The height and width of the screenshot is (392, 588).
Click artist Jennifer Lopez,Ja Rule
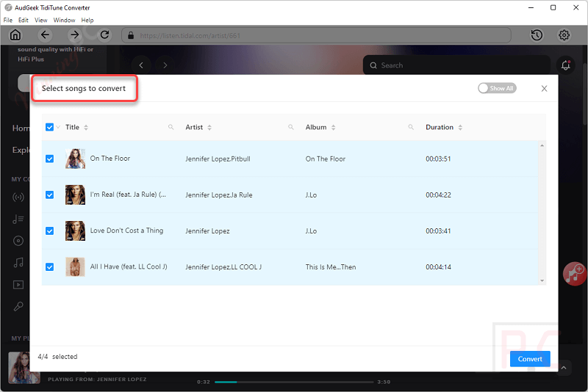point(218,195)
